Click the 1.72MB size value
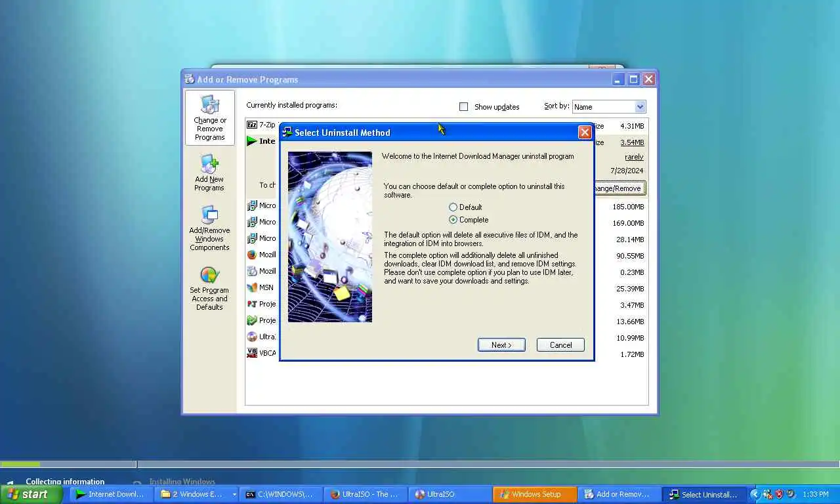This screenshot has width=840, height=504. (x=632, y=354)
